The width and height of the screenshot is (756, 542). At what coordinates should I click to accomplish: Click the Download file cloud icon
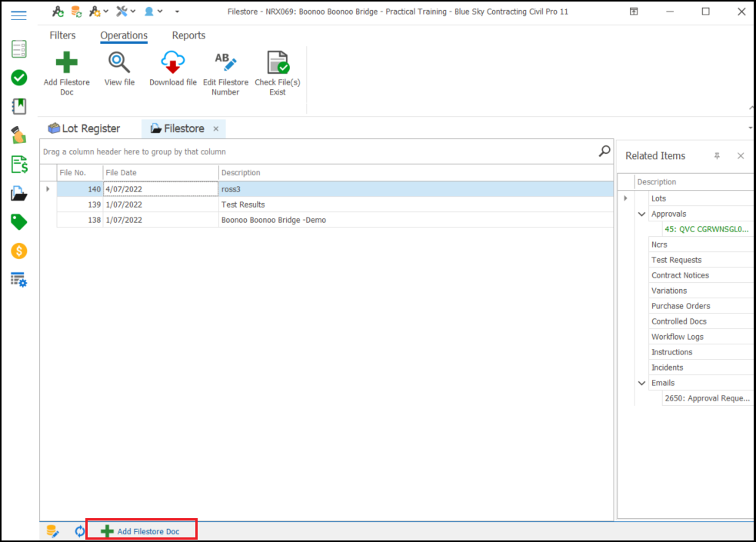(x=172, y=63)
